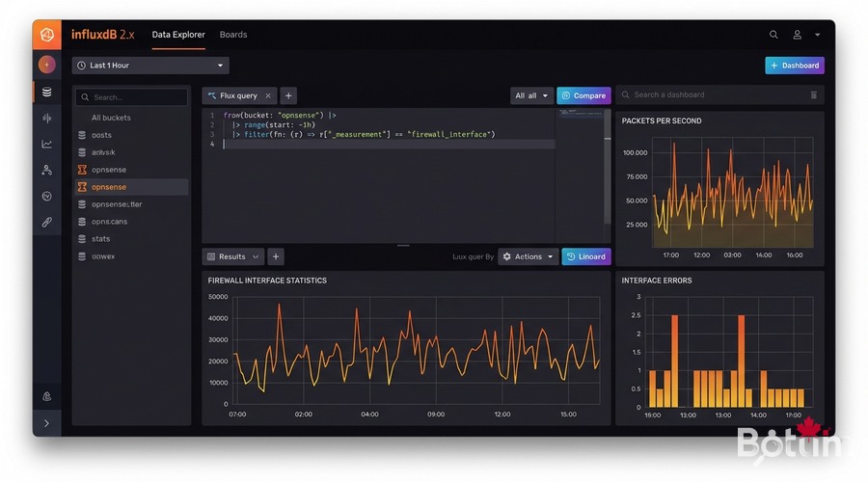
Task: Open the Flux query tab
Action: pyautogui.click(x=238, y=95)
